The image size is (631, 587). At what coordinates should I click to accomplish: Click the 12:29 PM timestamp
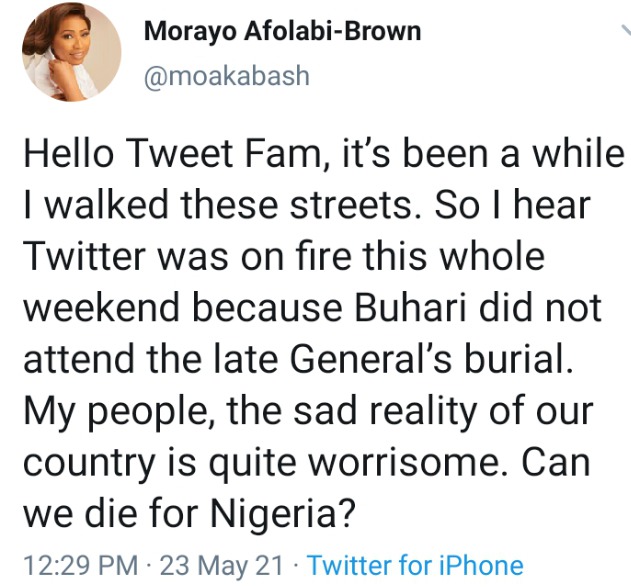click(81, 565)
